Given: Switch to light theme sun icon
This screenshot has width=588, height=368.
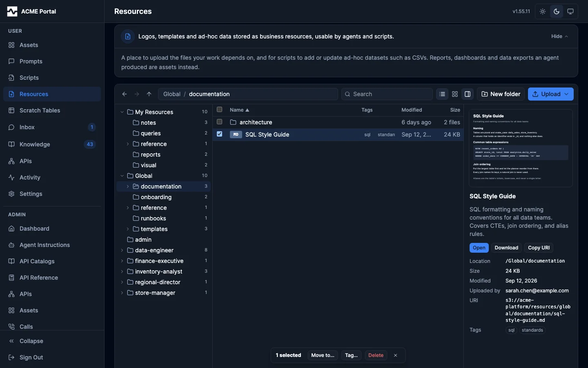Looking at the screenshot, I should (x=543, y=11).
